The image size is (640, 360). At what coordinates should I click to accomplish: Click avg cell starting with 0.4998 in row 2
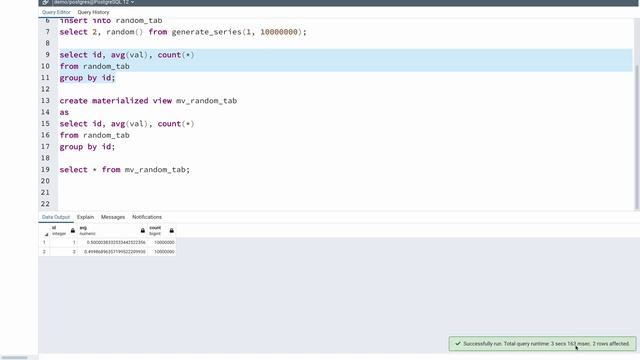coord(112,252)
